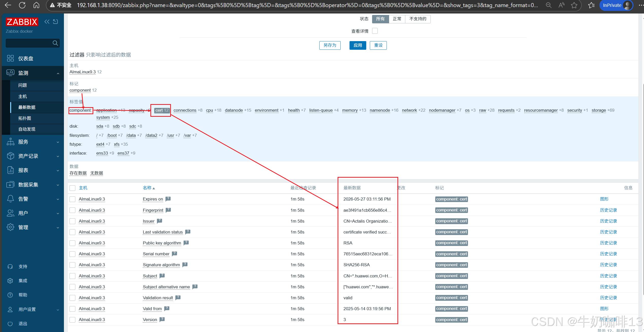The width and height of the screenshot is (644, 332).
Task: Click the help icon next to Expires on
Action: tap(168, 199)
